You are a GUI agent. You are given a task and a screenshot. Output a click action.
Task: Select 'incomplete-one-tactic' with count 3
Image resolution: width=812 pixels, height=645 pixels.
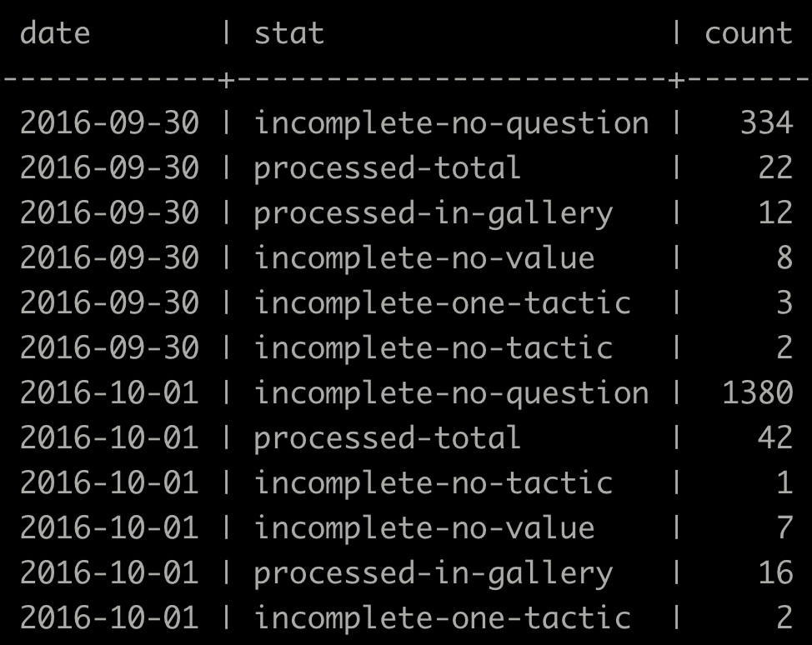[442, 303]
